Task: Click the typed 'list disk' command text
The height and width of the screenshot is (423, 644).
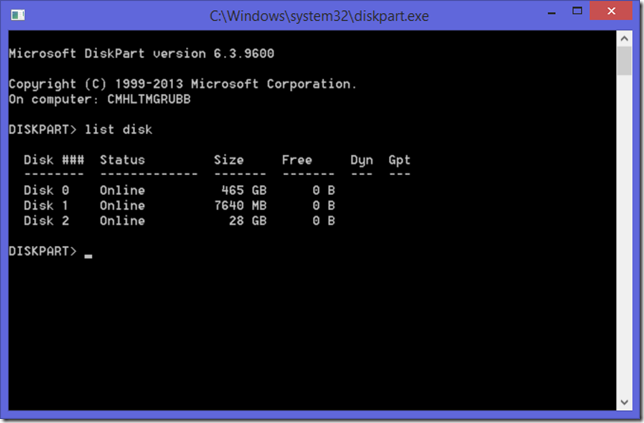Action: tap(118, 130)
